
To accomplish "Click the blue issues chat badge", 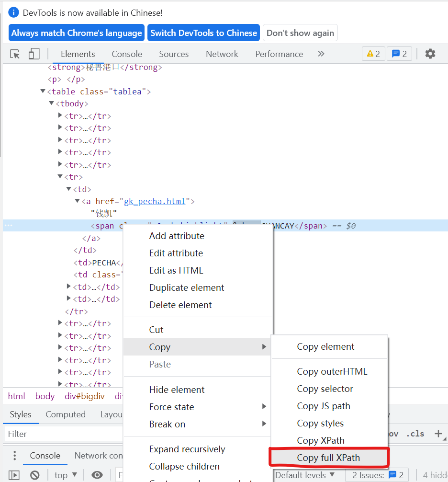I will [400, 54].
